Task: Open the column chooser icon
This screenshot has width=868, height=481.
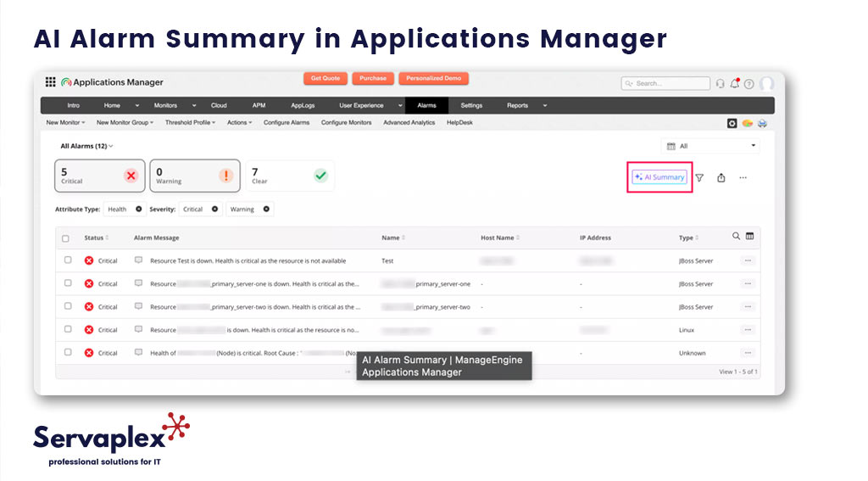Action: click(x=749, y=236)
